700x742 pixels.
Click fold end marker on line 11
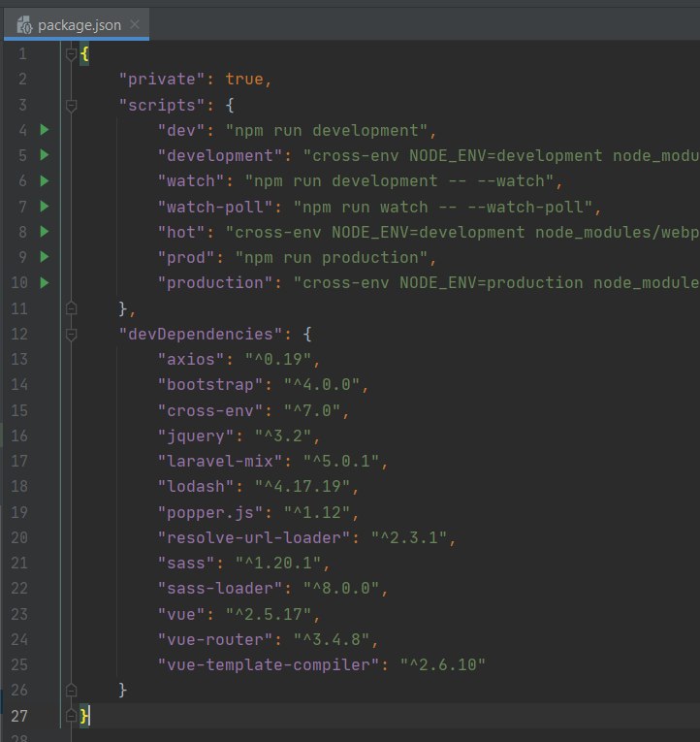tap(71, 308)
